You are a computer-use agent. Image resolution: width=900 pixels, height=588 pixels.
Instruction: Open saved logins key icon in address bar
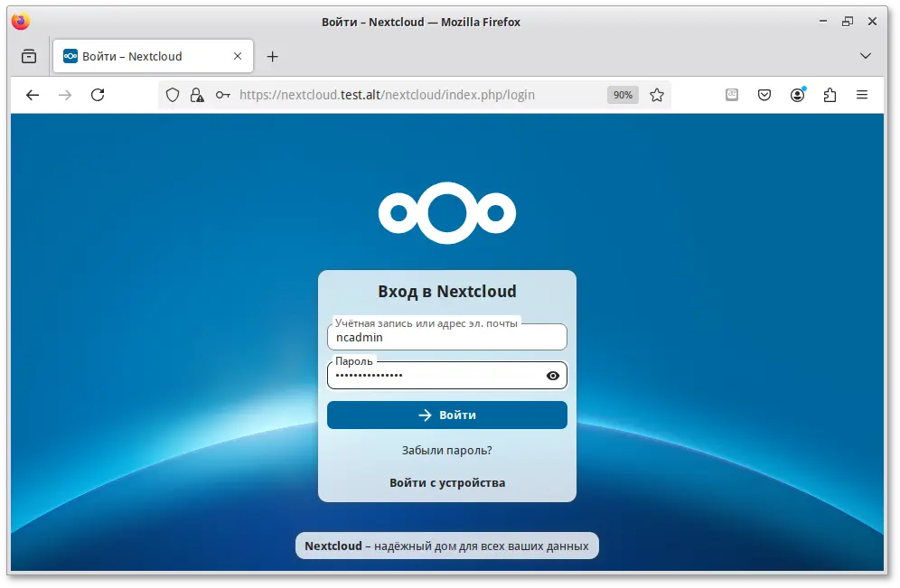click(222, 94)
